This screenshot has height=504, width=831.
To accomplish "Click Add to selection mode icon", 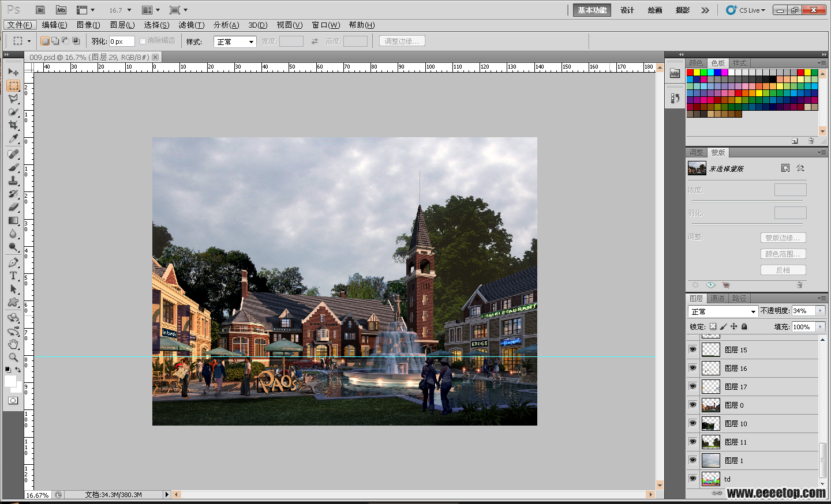I will [55, 41].
